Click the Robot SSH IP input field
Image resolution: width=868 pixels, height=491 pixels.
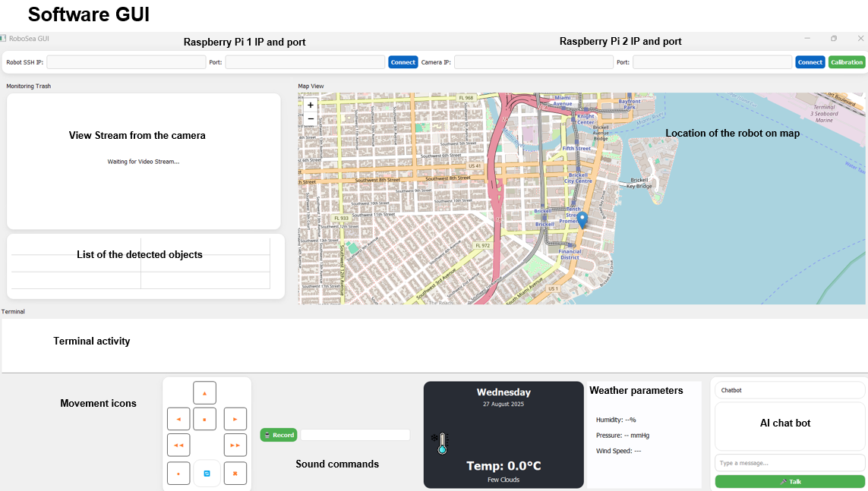pos(125,61)
